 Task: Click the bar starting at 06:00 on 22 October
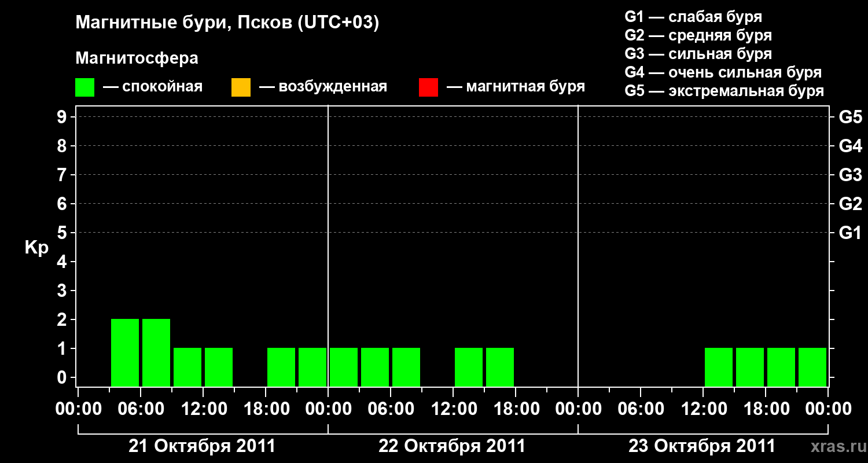406,367
